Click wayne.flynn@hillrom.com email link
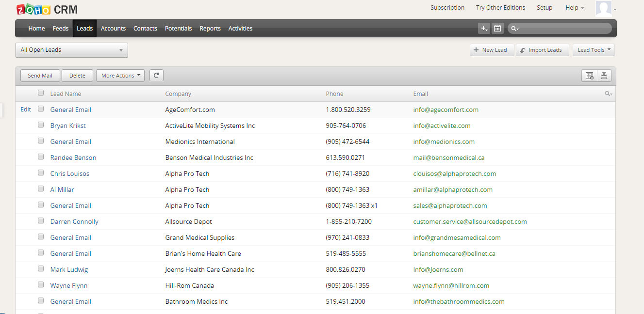644x314 pixels. tap(451, 285)
